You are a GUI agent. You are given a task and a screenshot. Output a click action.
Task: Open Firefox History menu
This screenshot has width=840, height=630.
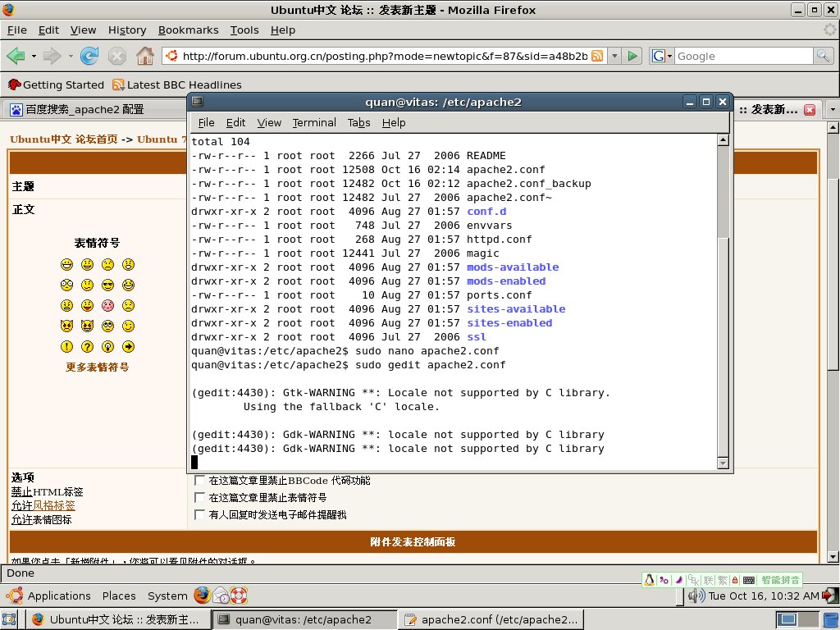point(127,30)
